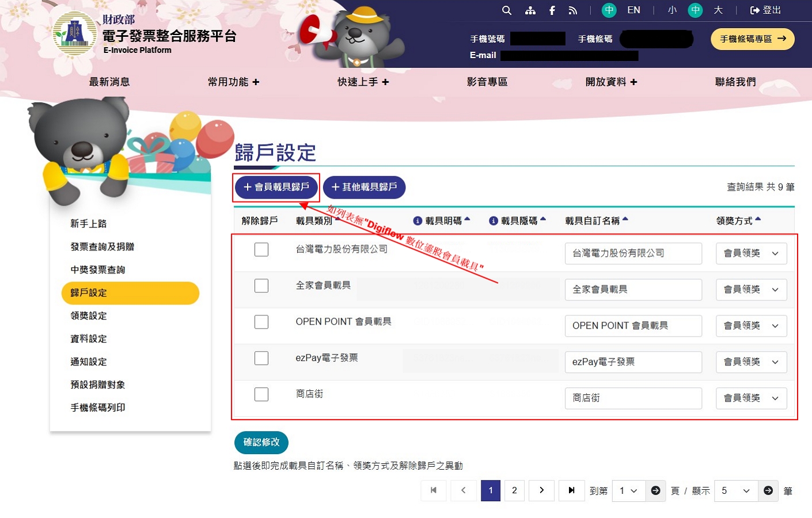Tick the 全家會員載具 row checkbox
The width and height of the screenshot is (812, 518).
coord(261,285)
